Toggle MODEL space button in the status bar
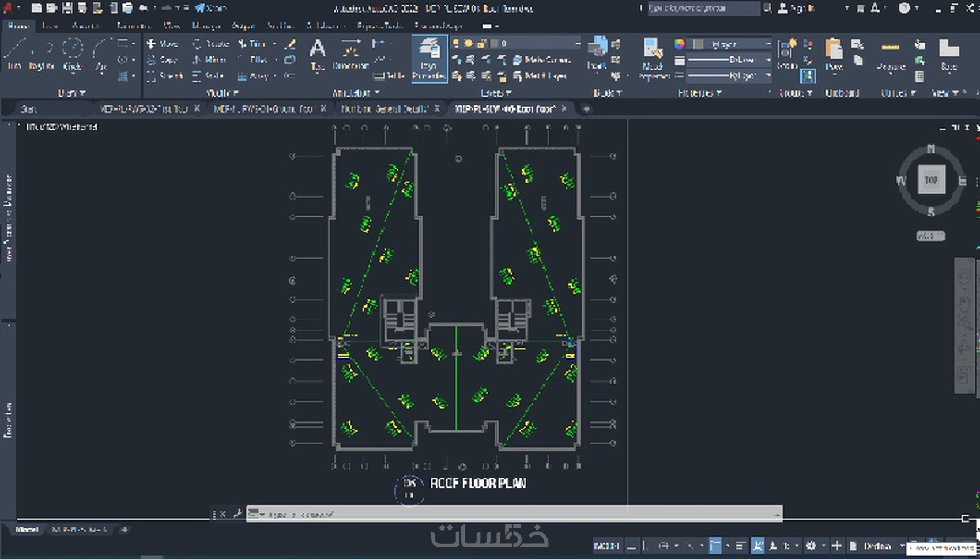Viewport: 980px width, 559px height. click(x=606, y=546)
